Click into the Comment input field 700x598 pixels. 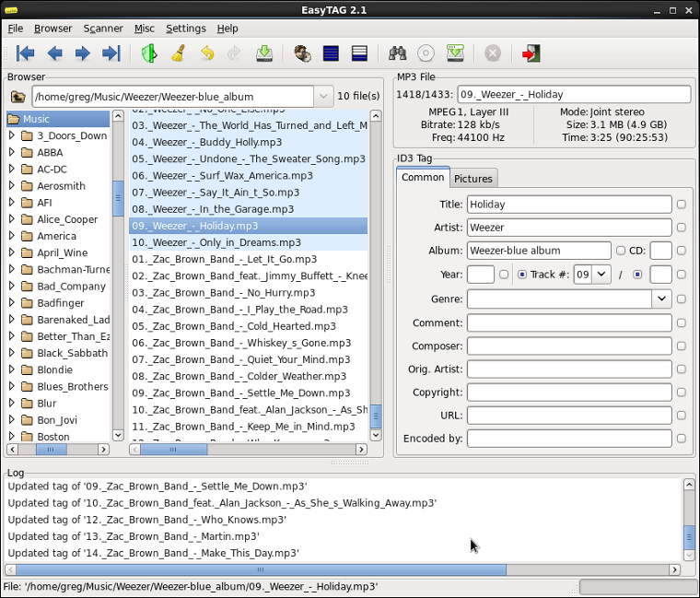[568, 323]
